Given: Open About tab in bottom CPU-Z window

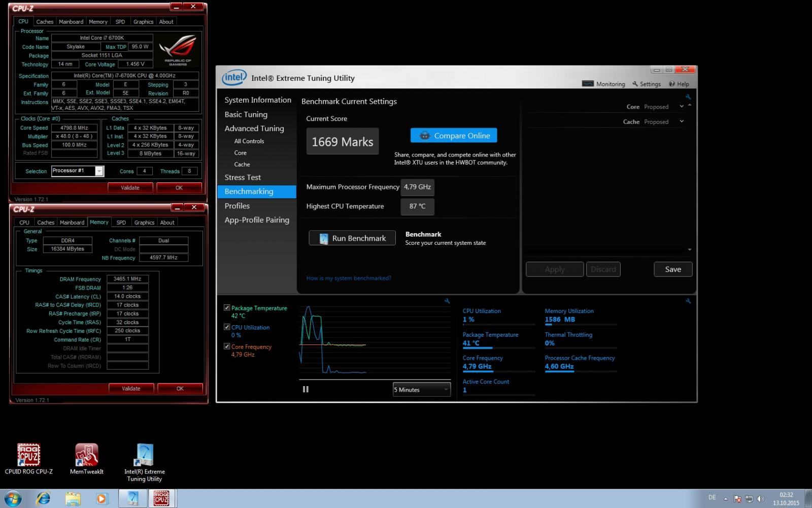Looking at the screenshot, I should tap(167, 223).
